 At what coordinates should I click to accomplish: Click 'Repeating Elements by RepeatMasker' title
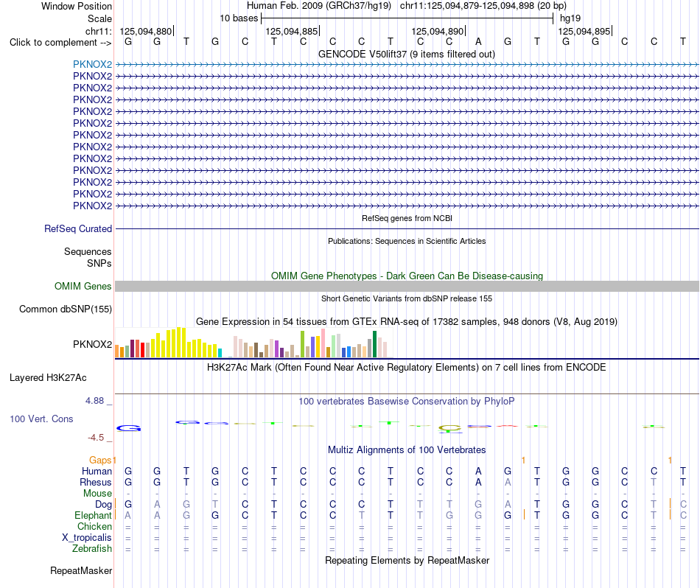(x=407, y=560)
